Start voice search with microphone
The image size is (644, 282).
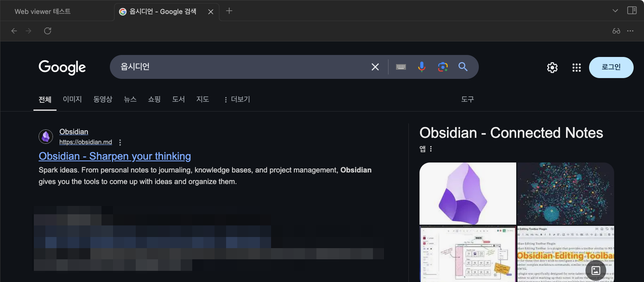[422, 67]
